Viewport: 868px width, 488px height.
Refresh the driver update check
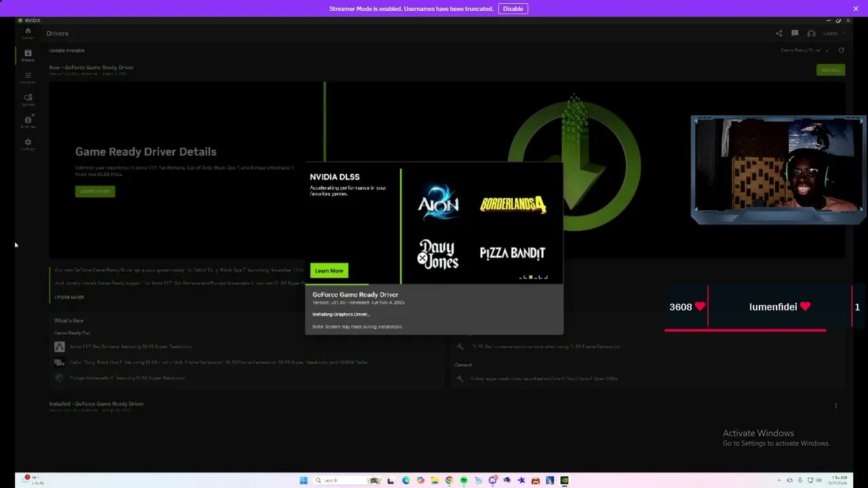coord(841,50)
